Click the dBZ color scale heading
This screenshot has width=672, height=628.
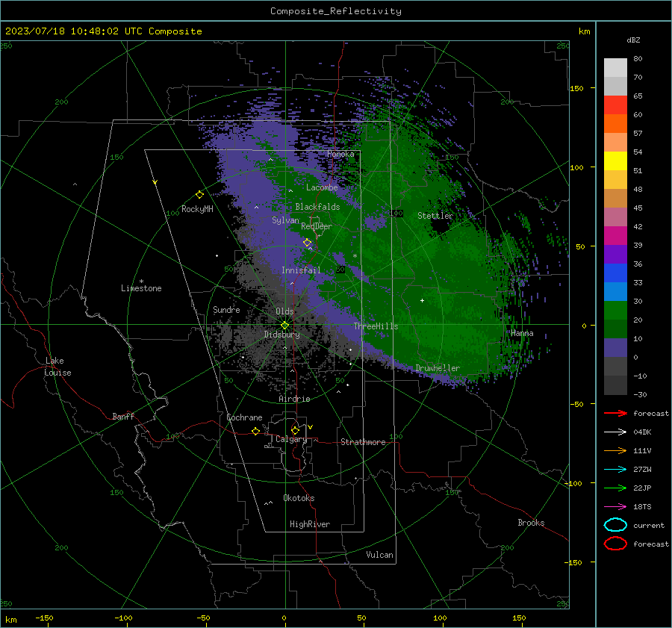coord(633,40)
